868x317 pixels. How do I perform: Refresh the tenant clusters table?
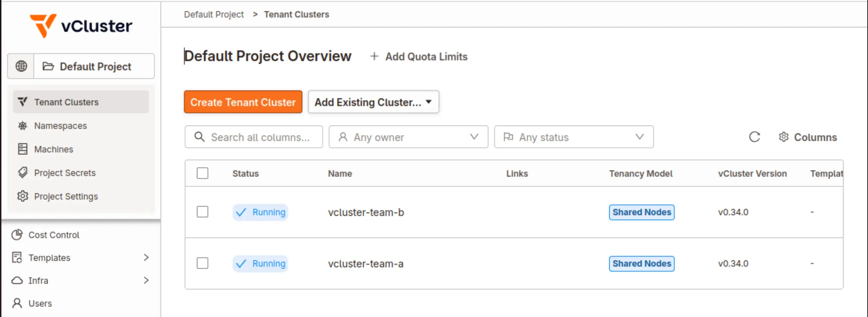pyautogui.click(x=754, y=137)
